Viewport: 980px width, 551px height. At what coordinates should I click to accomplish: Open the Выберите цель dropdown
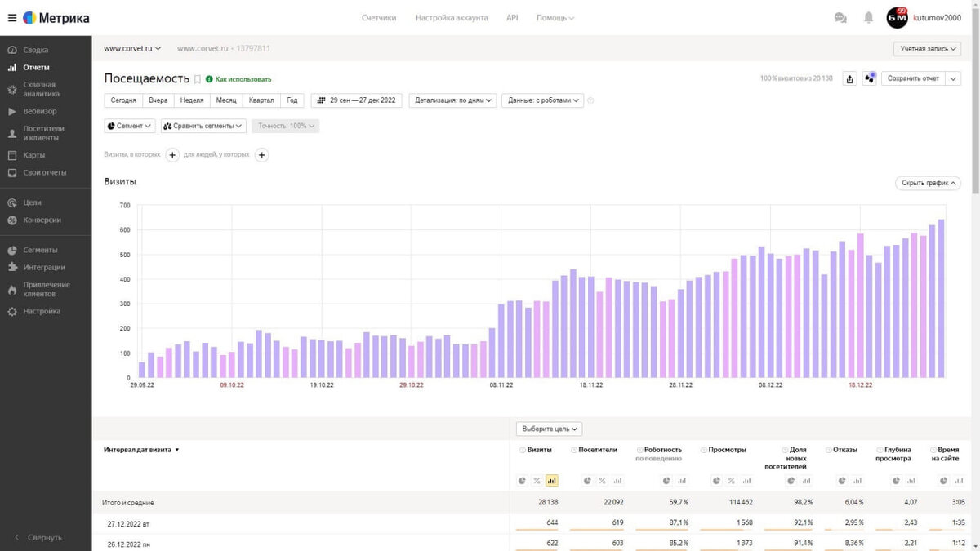point(550,429)
